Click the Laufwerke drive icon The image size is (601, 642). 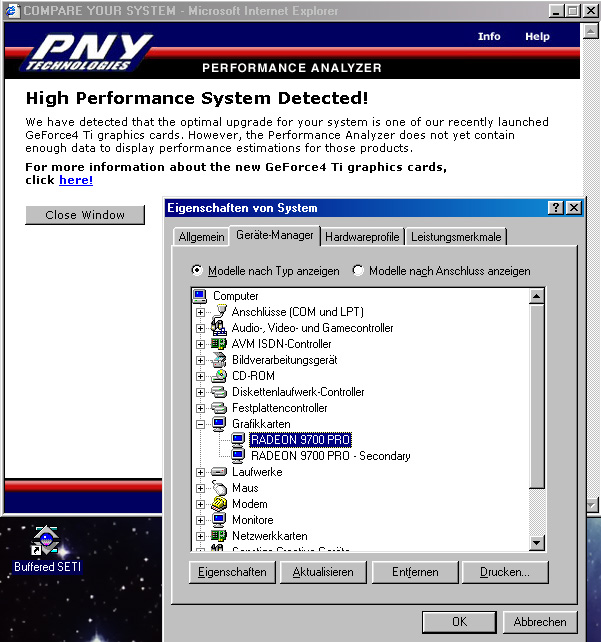(219, 472)
